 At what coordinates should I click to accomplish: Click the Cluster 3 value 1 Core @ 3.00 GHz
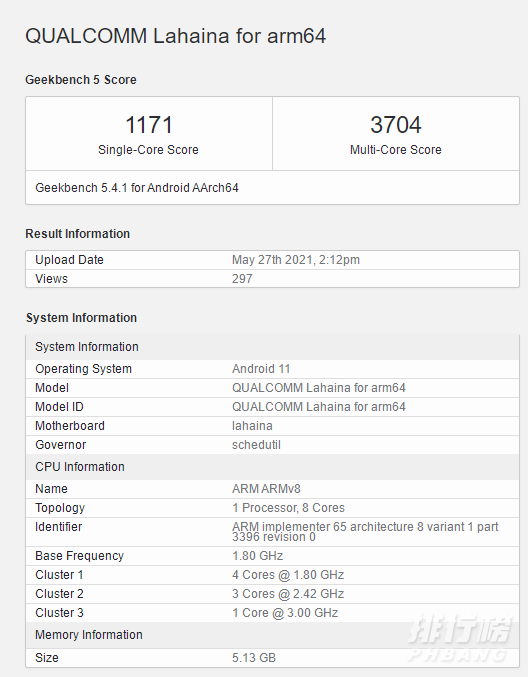(285, 613)
